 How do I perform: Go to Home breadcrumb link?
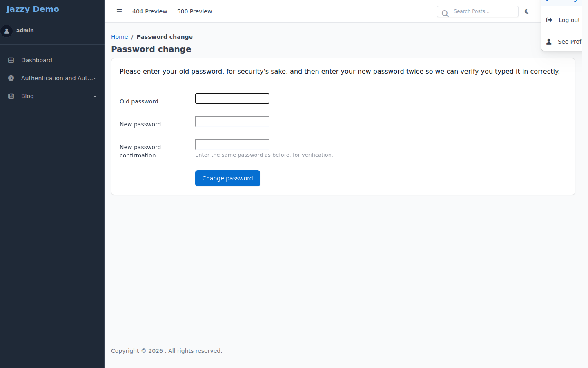[119, 37]
